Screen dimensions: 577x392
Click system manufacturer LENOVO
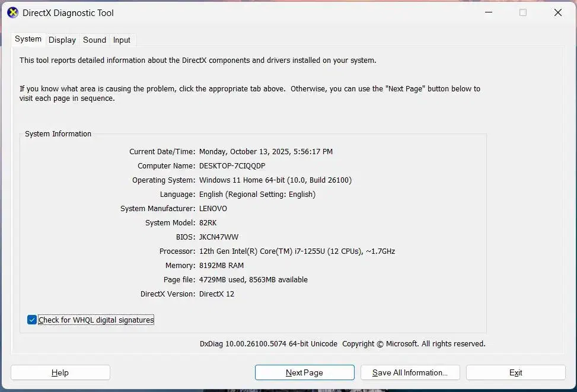[213, 209]
